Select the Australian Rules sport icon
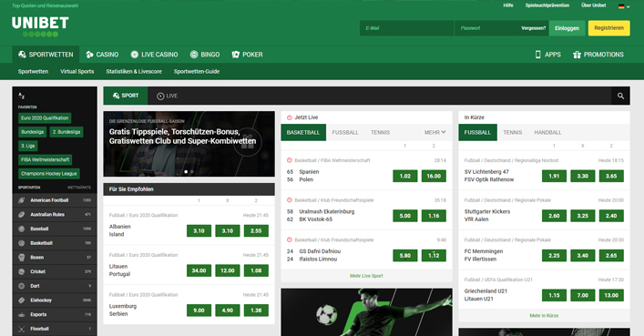The height and width of the screenshot is (336, 644). pyautogui.click(x=22, y=214)
